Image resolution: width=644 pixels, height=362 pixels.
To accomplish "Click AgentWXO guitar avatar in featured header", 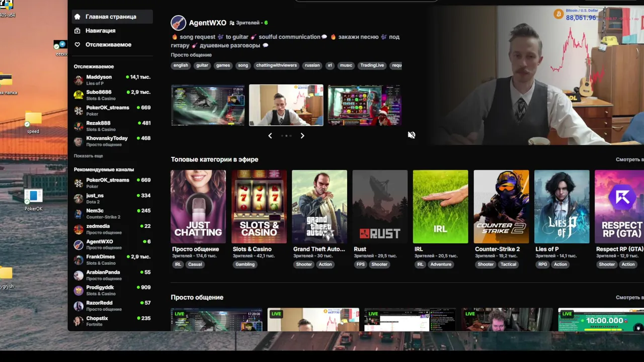I will [178, 23].
